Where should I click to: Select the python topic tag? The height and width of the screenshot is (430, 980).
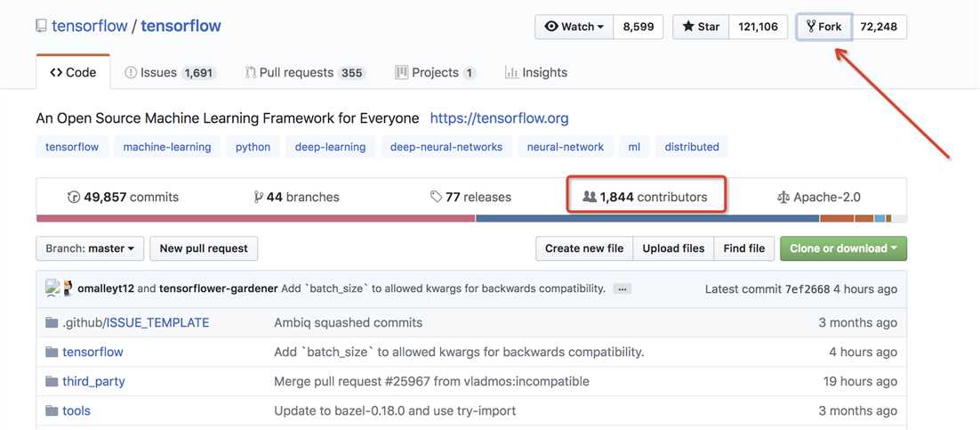pos(253,147)
